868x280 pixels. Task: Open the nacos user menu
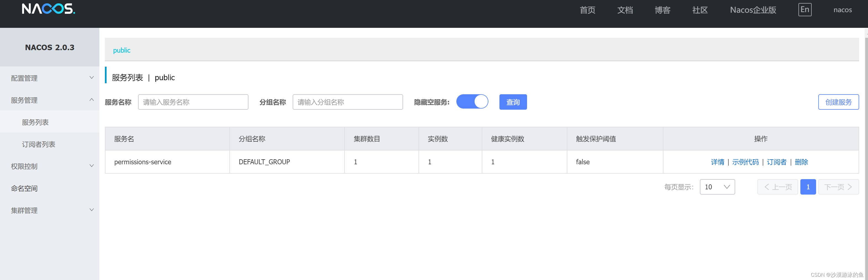pyautogui.click(x=842, y=10)
